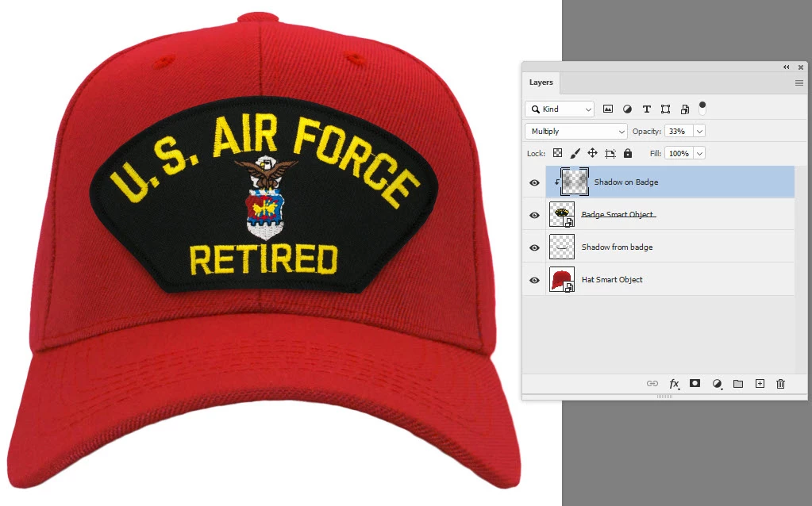812x506 pixels.
Task: Hide the Shadow from badge layer
Action: tap(534, 247)
